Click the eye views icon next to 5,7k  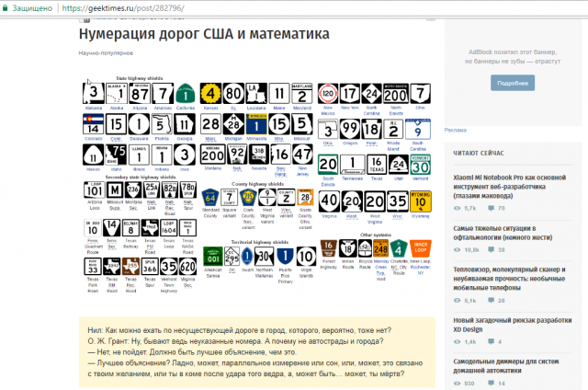pos(457,208)
